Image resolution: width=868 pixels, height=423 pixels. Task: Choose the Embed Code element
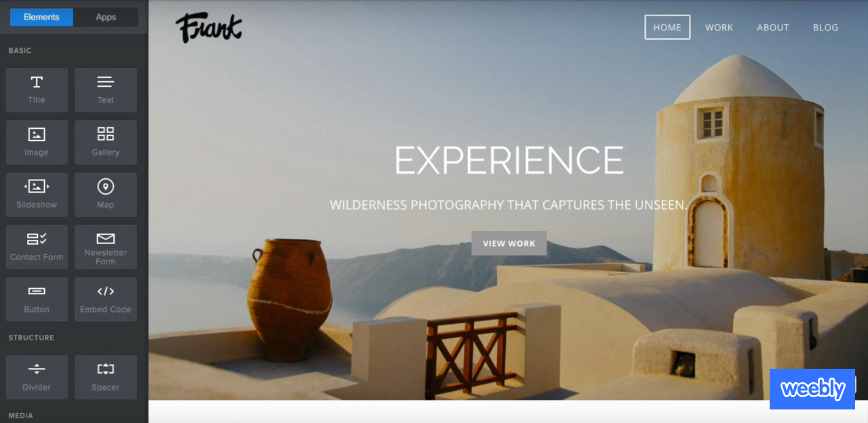click(x=106, y=299)
